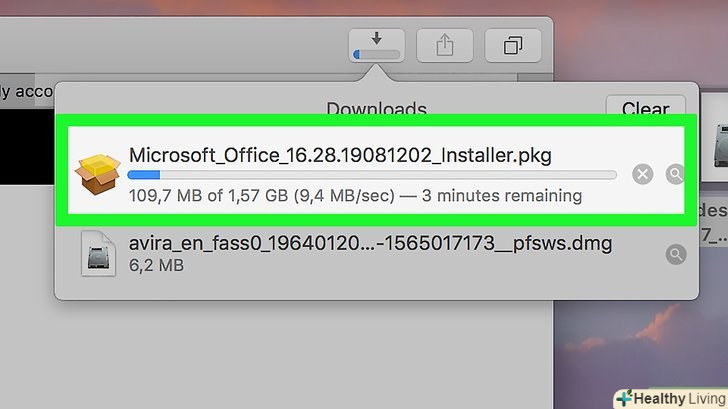The image size is (728, 409).
Task: Click the Downloads toolbar button
Action: 376,45
